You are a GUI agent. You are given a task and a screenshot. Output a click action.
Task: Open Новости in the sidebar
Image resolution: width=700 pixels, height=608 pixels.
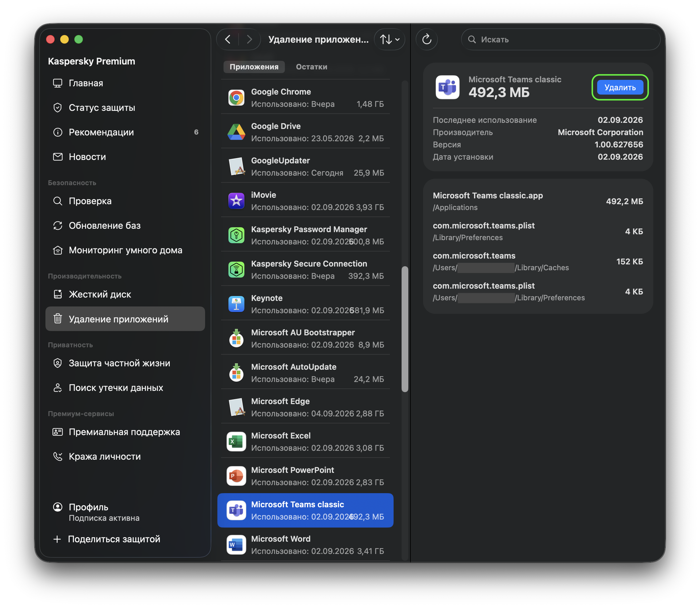tap(125, 157)
